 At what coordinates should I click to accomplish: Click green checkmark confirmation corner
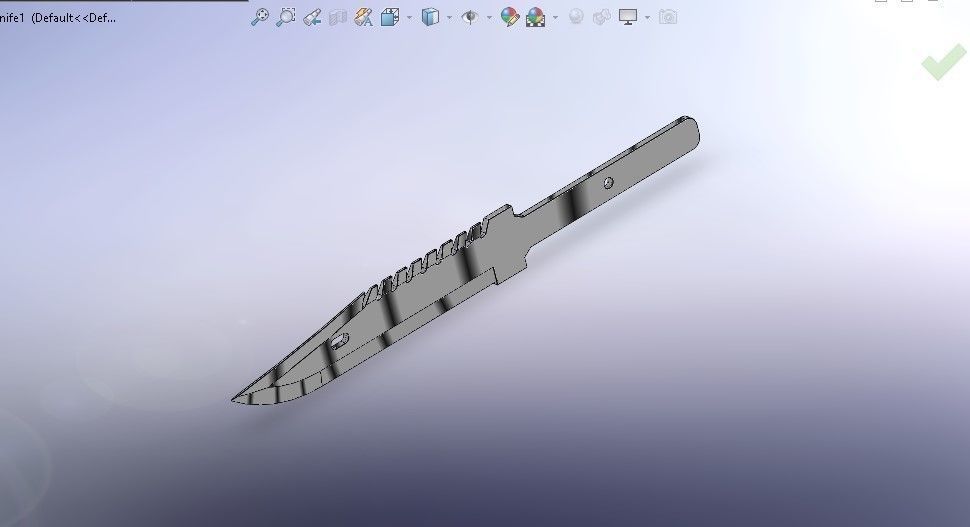(943, 62)
